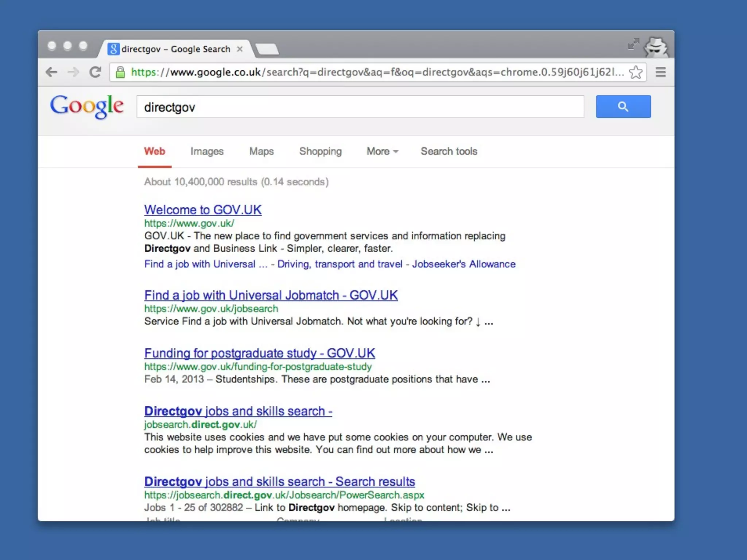This screenshot has height=560, width=747.
Task: Bookmark this page with the star icon
Action: tap(636, 72)
